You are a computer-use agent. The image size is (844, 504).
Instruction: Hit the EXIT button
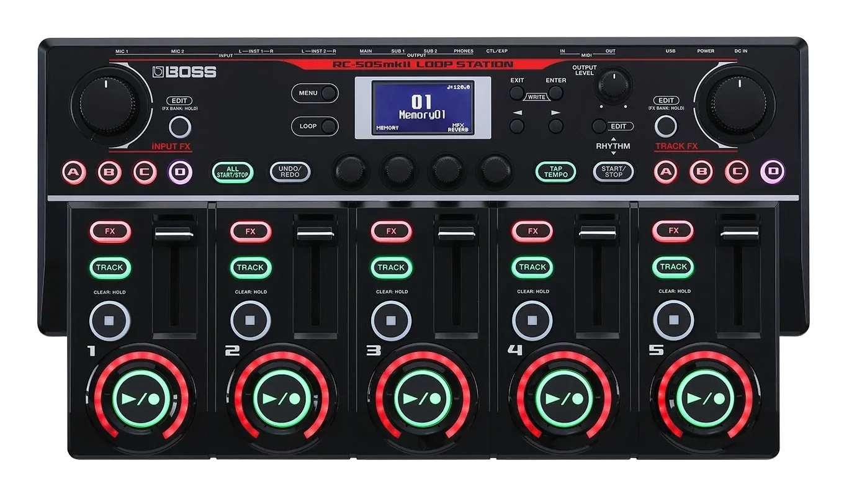coord(517,93)
